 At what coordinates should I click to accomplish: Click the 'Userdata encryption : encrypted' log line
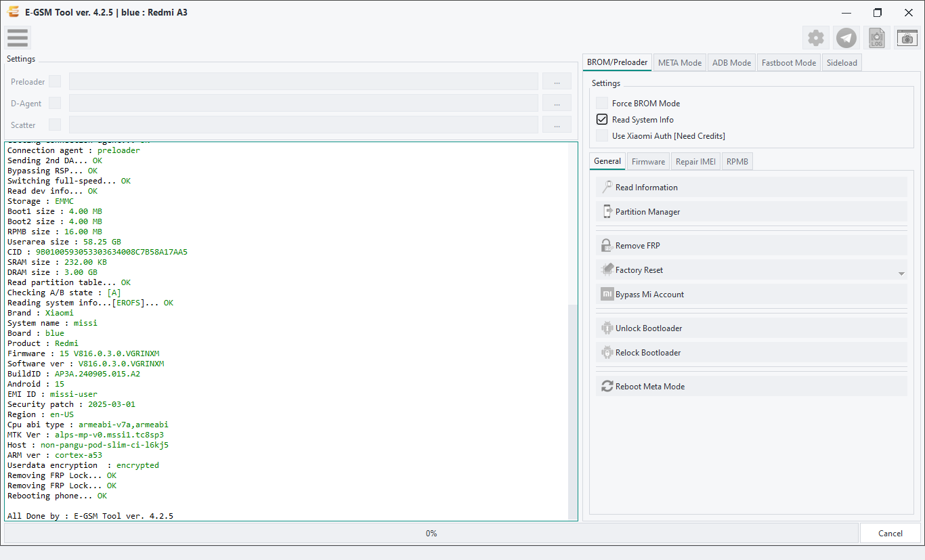click(83, 465)
